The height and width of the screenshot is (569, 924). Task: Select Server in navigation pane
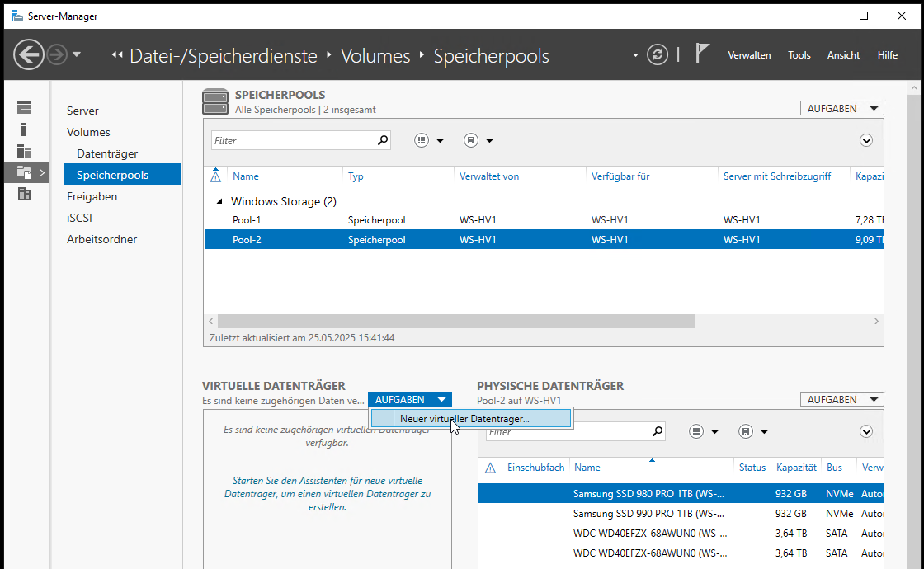pos(82,111)
